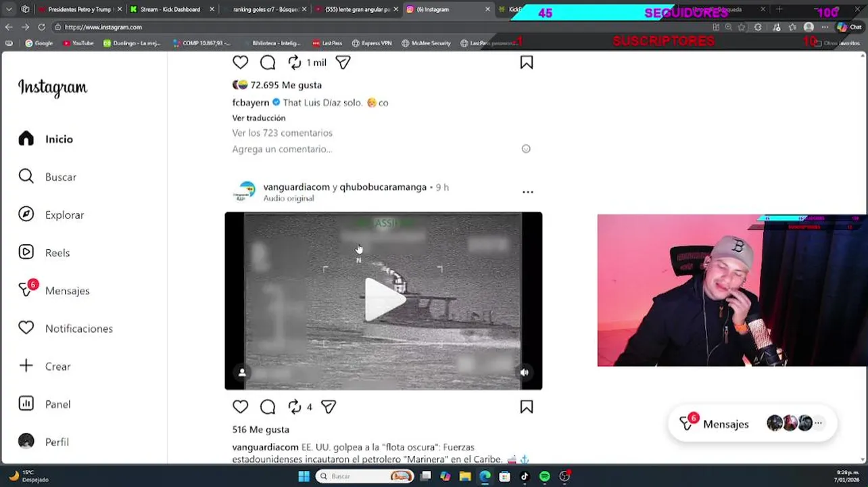Open Perfil in Instagram sidebar
Viewport: 868px width, 487px height.
tap(44, 442)
